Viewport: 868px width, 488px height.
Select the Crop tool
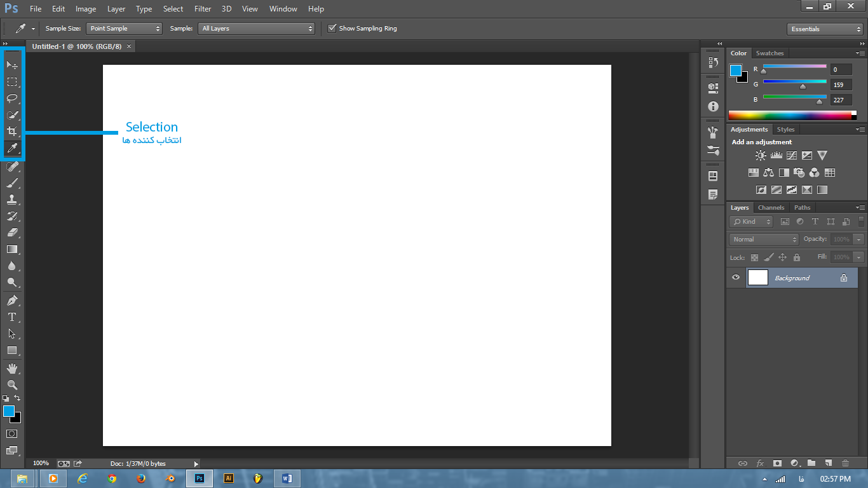(x=12, y=132)
